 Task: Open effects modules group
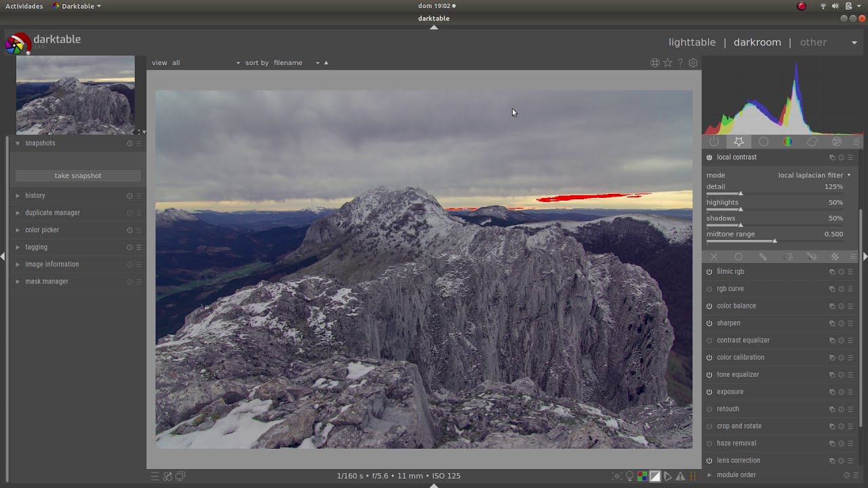point(837,142)
